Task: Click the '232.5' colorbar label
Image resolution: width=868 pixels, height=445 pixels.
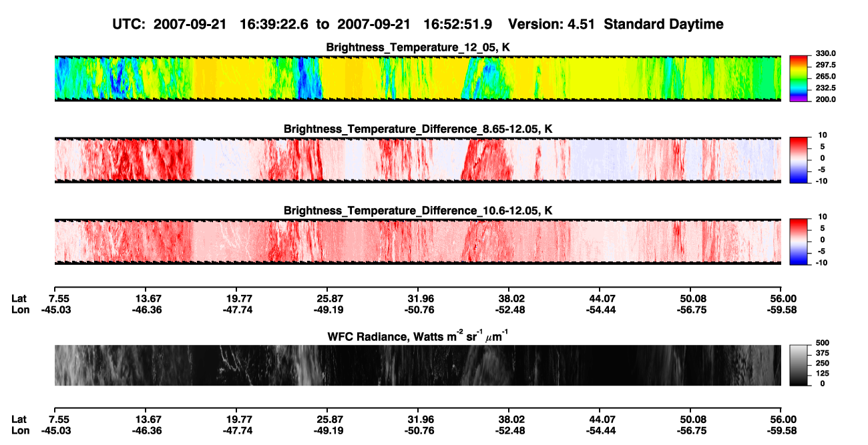Action: pos(826,87)
